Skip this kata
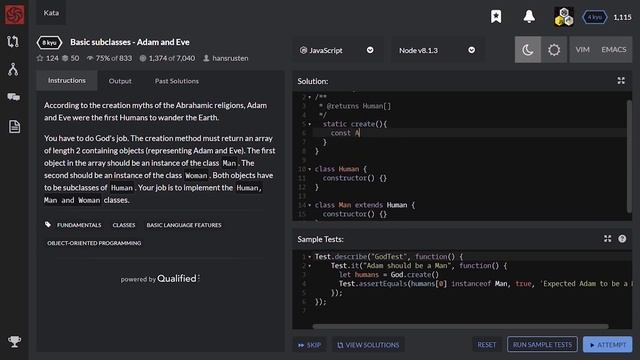640x360 pixels. click(309, 345)
